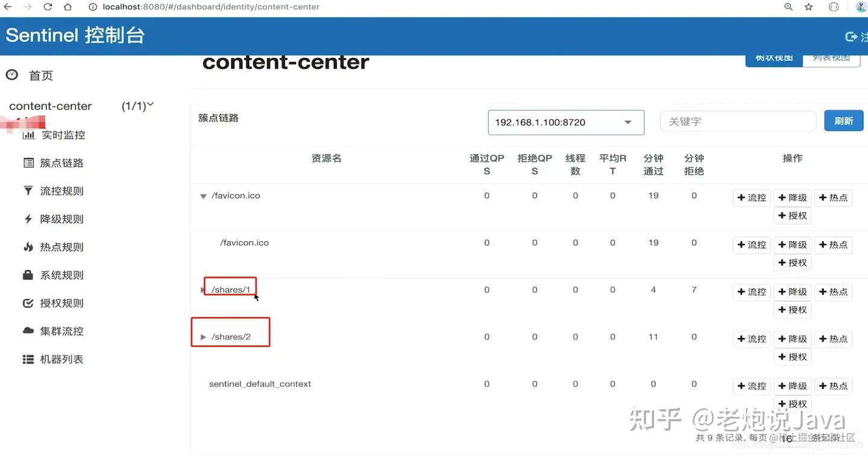Open 实时监控 via its bar chart icon
The width and height of the screenshot is (868, 455).
click(x=28, y=135)
